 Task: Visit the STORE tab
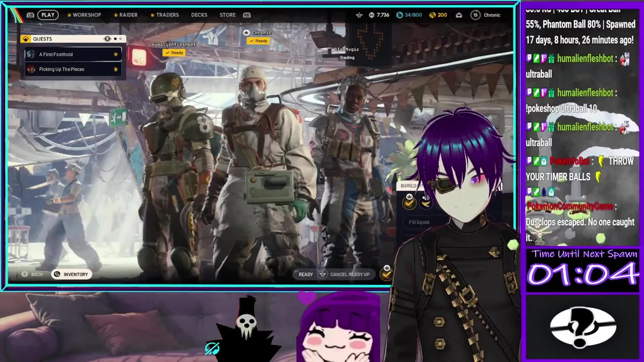tap(227, 15)
